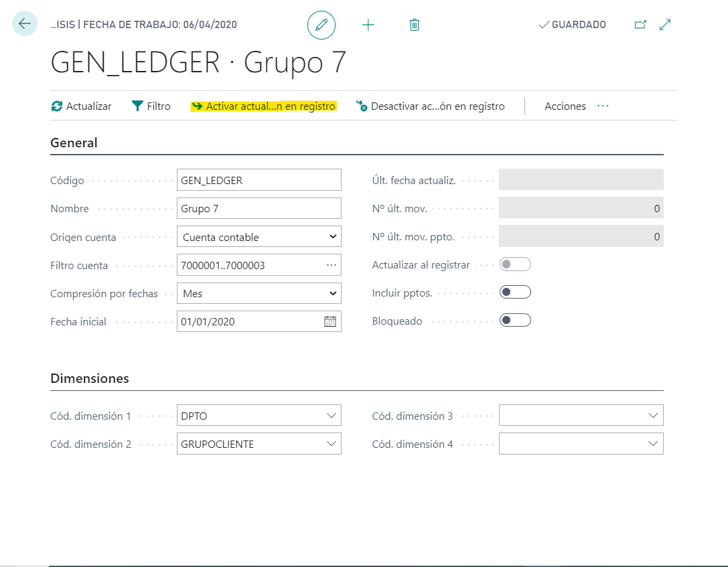Expand Cód. dimensión 4 dropdown

[x=653, y=444]
